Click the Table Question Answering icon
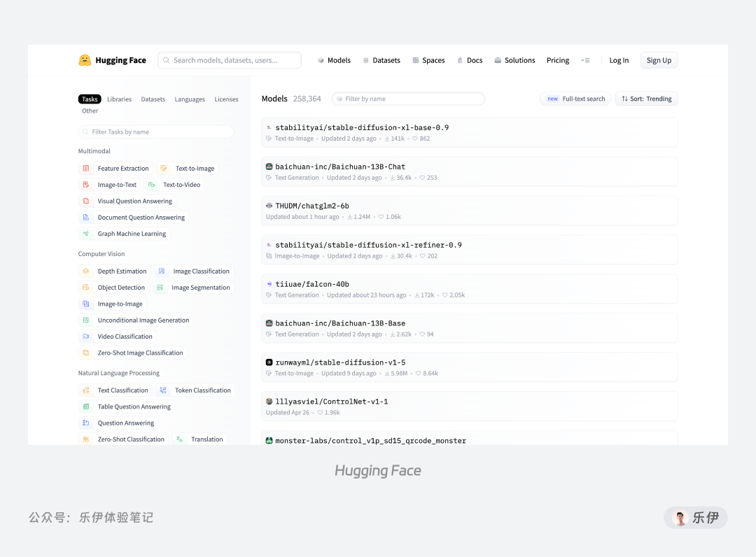The image size is (756, 557). tap(86, 407)
